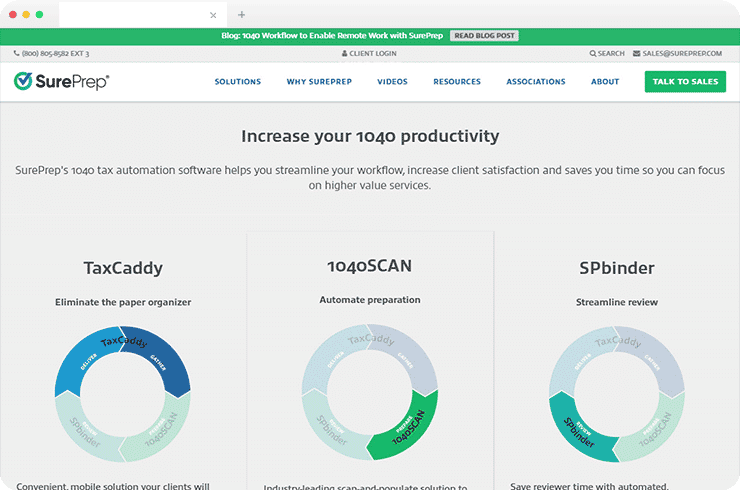Viewport: 740px width, 490px height.
Task: Click the SurePrep logo
Action: click(x=61, y=82)
